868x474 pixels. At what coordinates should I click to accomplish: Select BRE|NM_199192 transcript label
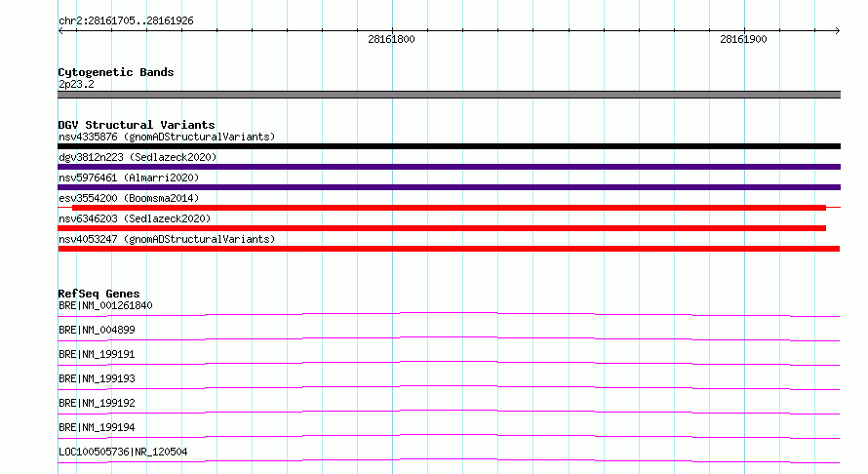coord(97,403)
